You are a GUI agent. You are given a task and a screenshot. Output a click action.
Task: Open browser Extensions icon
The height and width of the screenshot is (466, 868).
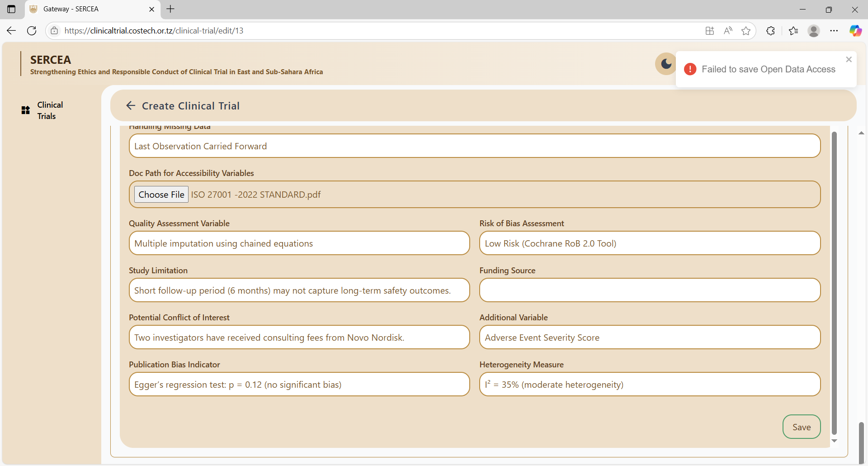point(771,30)
